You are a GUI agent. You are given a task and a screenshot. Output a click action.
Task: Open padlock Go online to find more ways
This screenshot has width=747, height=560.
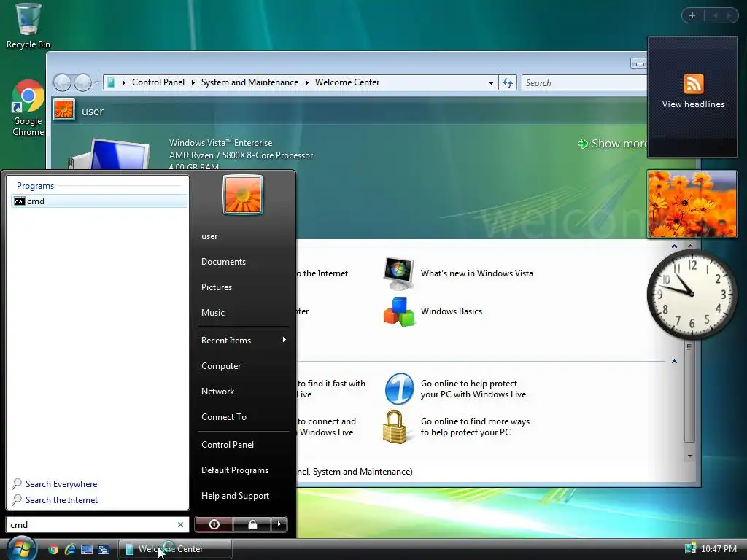click(457, 427)
